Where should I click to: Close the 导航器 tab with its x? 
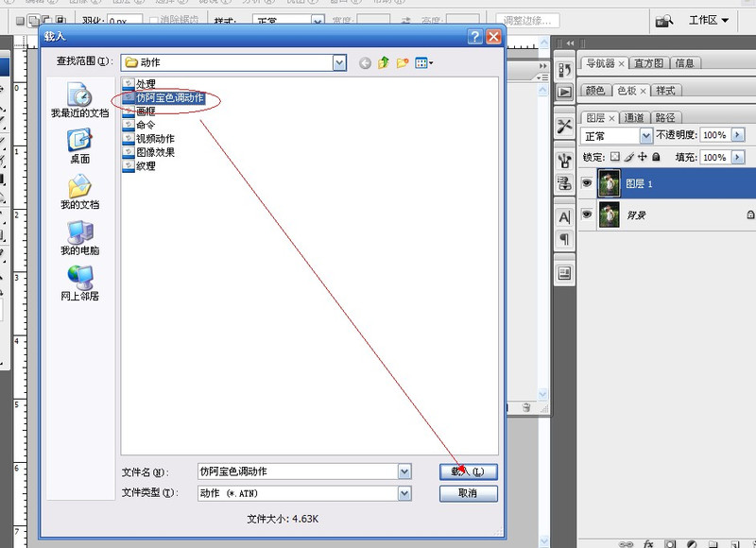pyautogui.click(x=622, y=63)
